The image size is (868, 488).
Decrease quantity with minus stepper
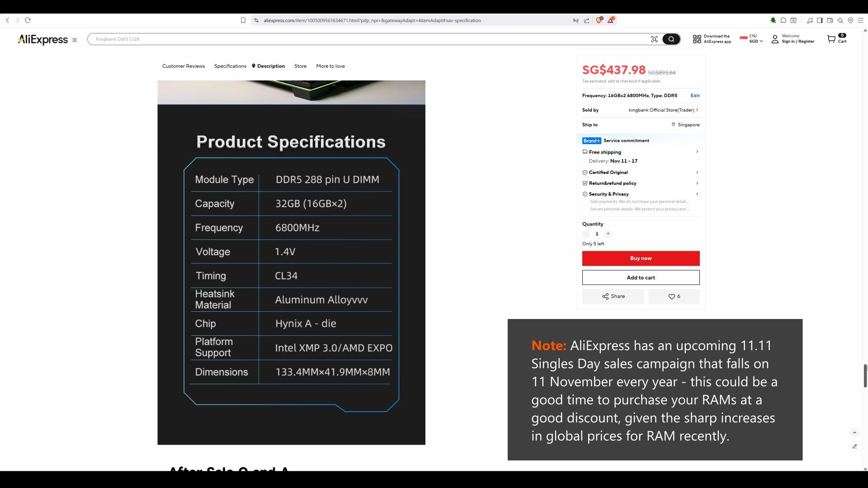[586, 234]
